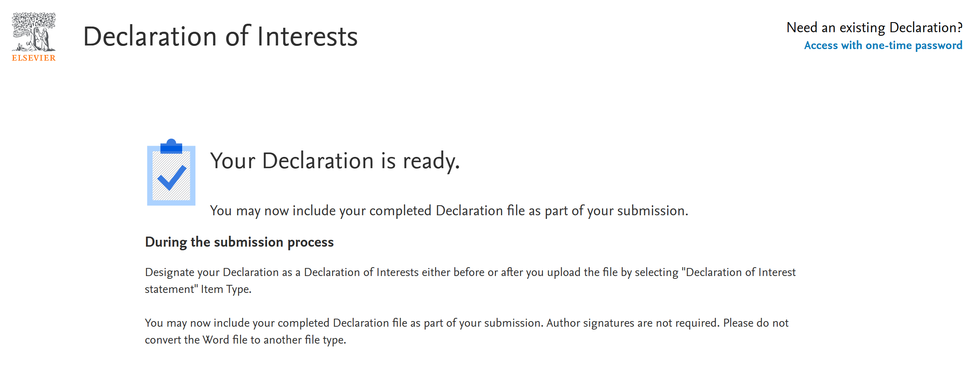Click the word password in the blue link
This screenshot has height=375, width=980.
pyautogui.click(x=939, y=45)
